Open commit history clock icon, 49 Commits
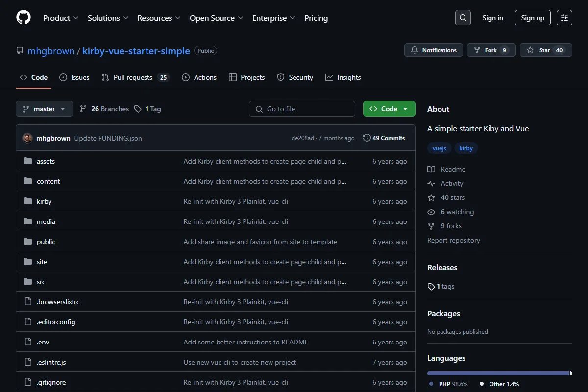 [384, 138]
